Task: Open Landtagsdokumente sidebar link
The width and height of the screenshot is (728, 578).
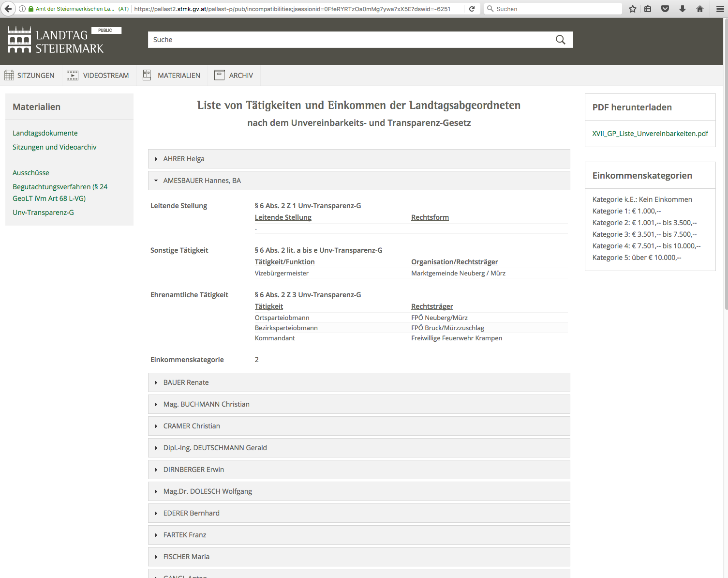Action: (x=45, y=133)
